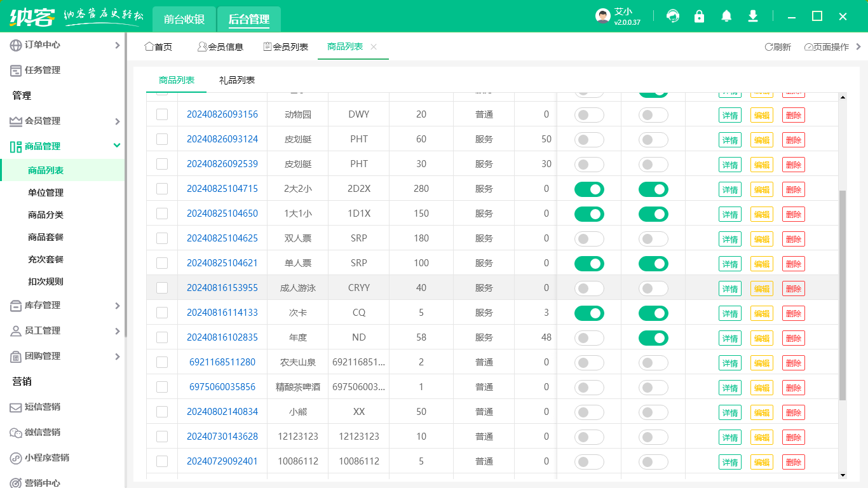This screenshot has height=488, width=868.
Task: Click the 会员信息 tab person icon
Action: tap(202, 46)
